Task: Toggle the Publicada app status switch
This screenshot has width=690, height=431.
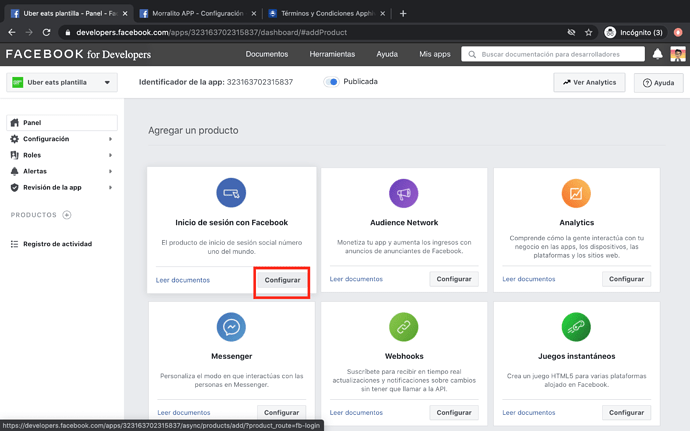Action: (331, 82)
